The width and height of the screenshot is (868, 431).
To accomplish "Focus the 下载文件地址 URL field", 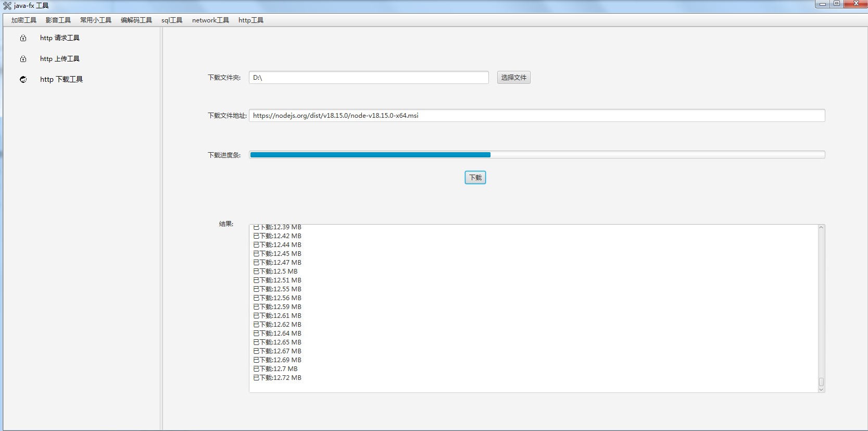I will tap(536, 116).
